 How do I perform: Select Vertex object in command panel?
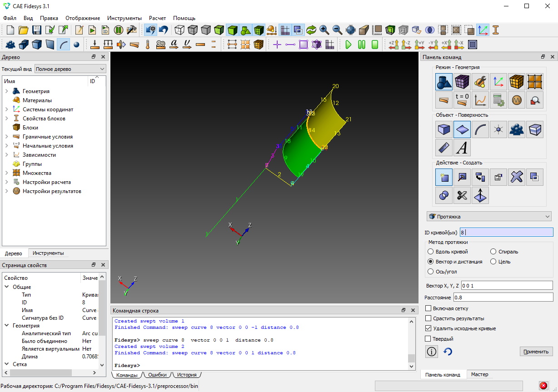(498, 130)
